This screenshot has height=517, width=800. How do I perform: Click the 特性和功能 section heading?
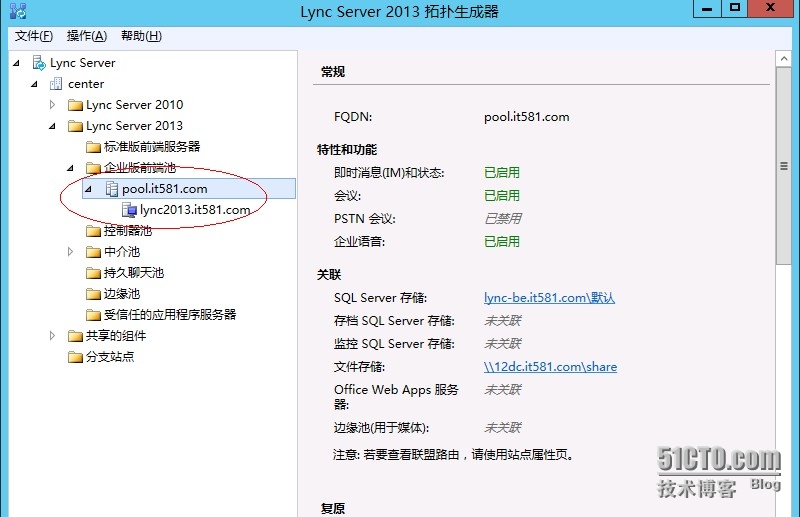347,150
